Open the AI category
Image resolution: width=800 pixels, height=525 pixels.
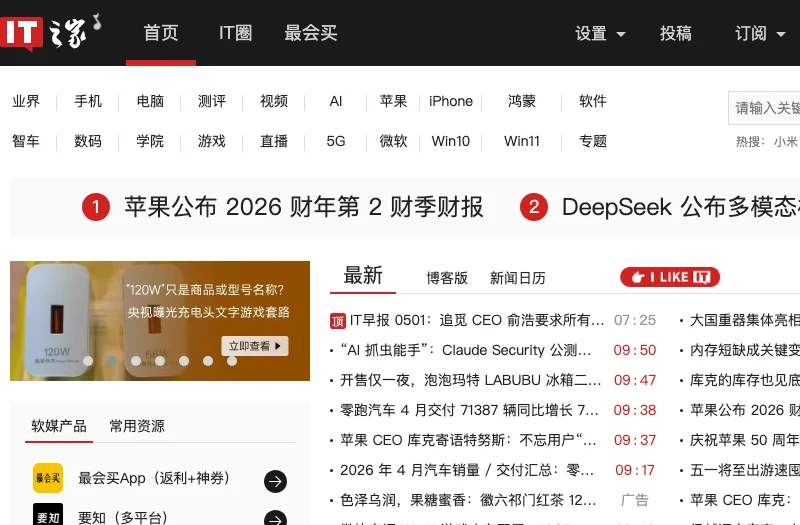tap(336, 101)
